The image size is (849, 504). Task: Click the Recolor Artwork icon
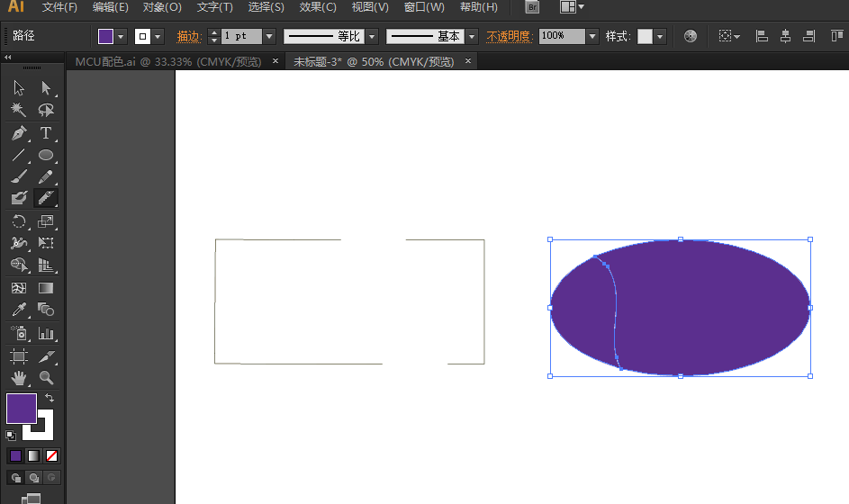tap(691, 36)
